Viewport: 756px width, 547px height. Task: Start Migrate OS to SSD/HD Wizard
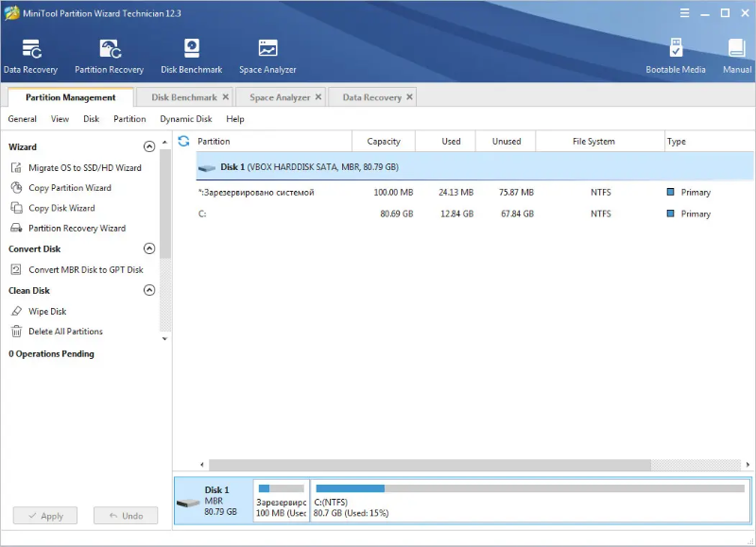[84, 167]
